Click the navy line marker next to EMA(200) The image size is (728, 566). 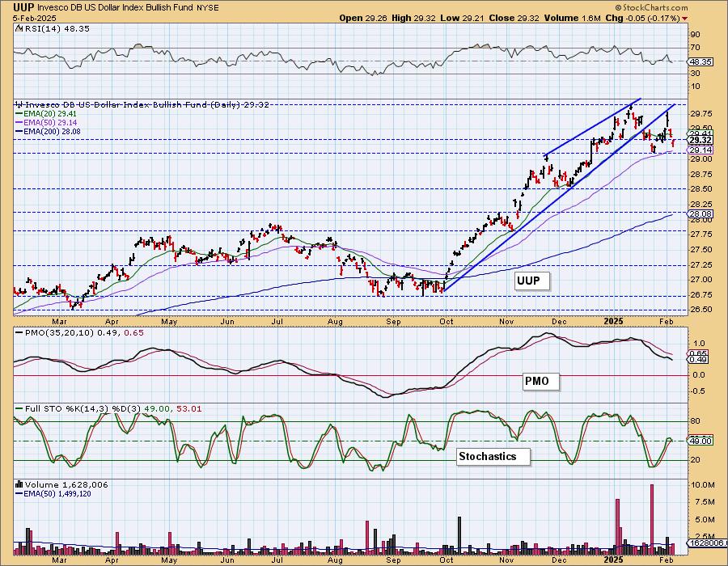coord(19,132)
